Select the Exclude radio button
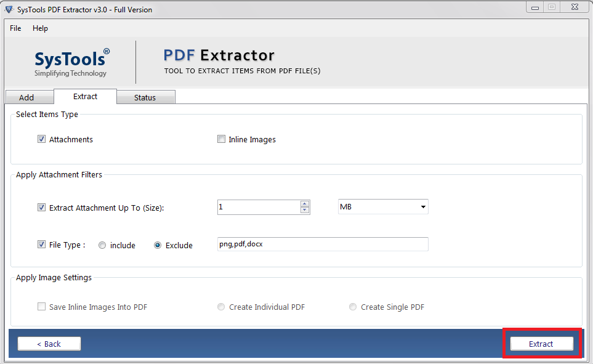 click(158, 245)
